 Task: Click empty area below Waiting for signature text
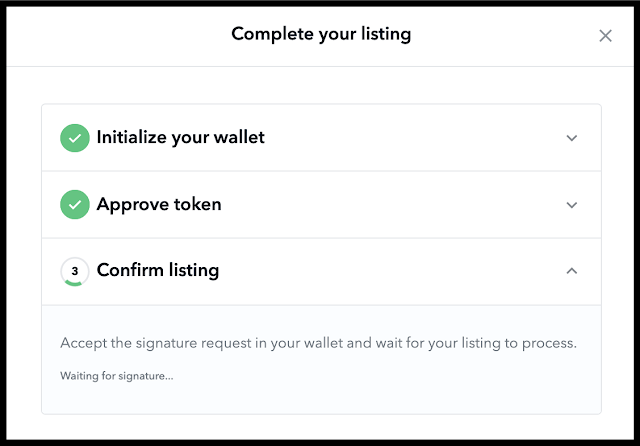(320, 399)
